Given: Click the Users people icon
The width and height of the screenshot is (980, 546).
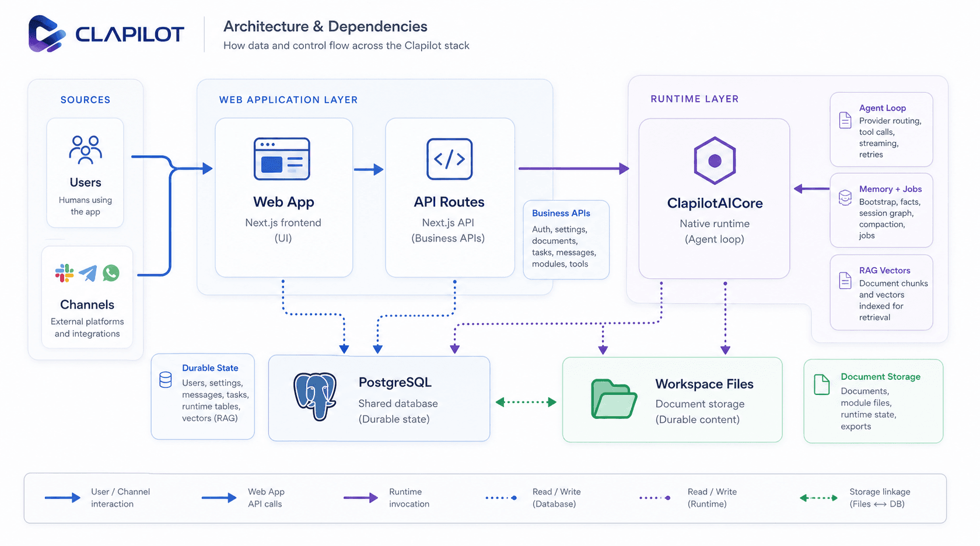Looking at the screenshot, I should 86,149.
